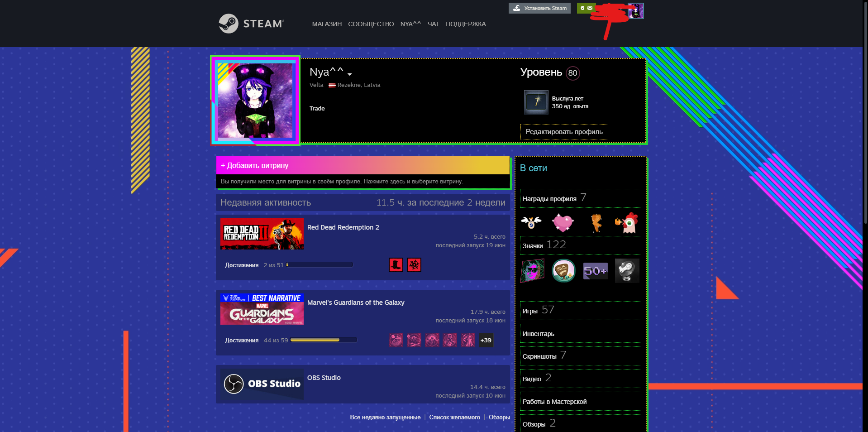Open Видео 2 videos link
Image resolution: width=868 pixels, height=432 pixels.
pyautogui.click(x=581, y=379)
